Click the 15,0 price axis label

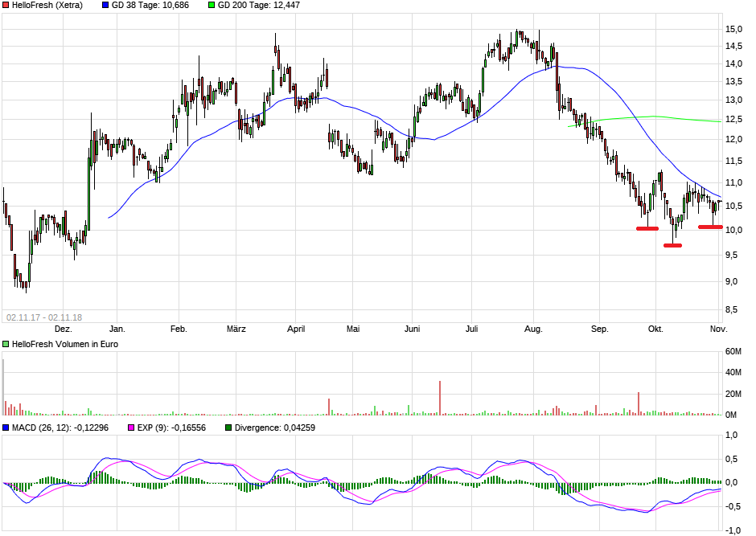(733, 29)
